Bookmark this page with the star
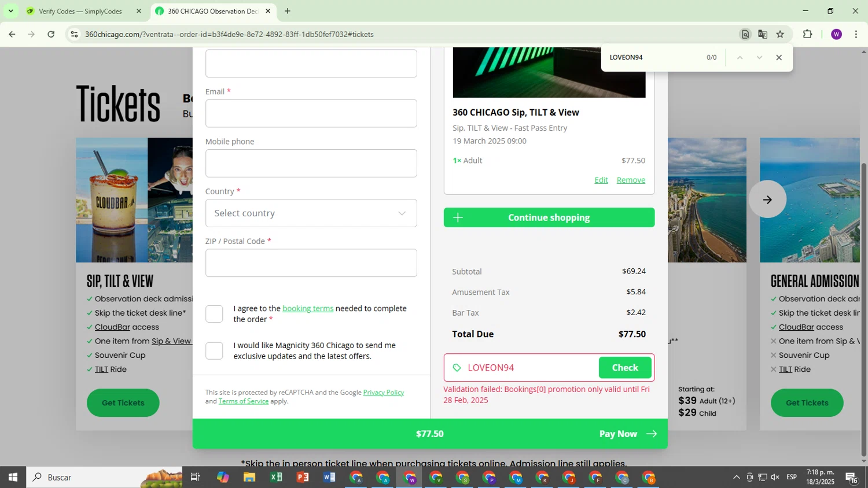This screenshot has width=868, height=488. (x=780, y=34)
